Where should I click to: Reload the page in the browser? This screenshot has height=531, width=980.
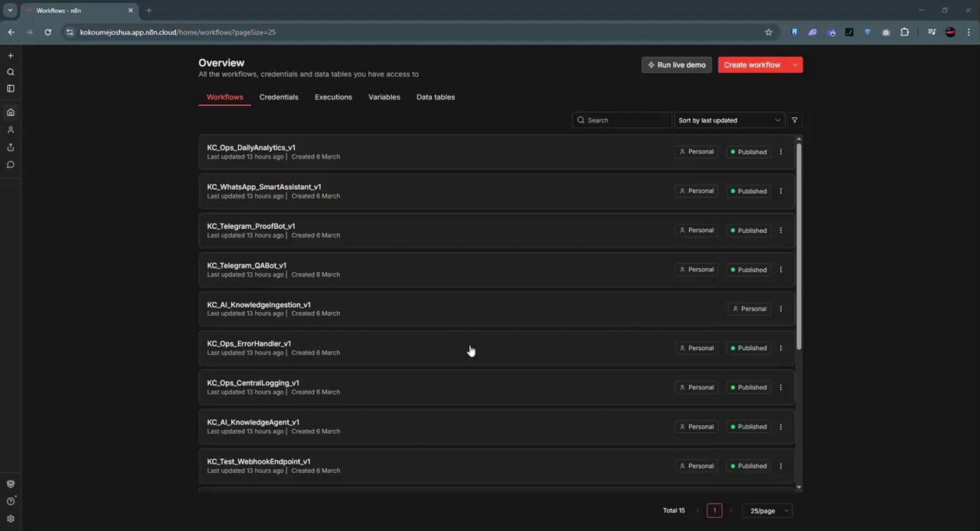point(47,32)
